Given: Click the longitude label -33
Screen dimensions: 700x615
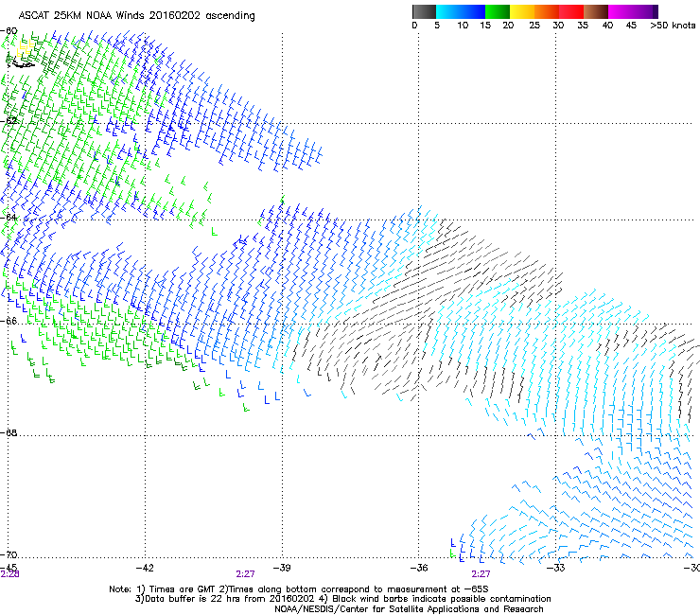Looking at the screenshot, I should tap(556, 568).
